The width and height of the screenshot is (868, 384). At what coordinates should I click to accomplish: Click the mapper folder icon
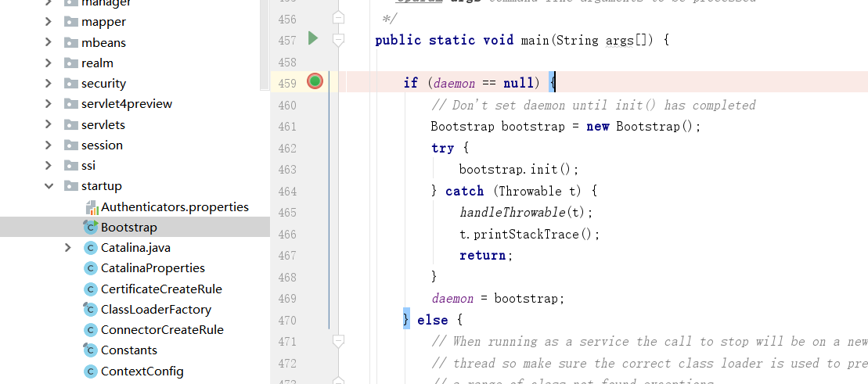[x=71, y=22]
